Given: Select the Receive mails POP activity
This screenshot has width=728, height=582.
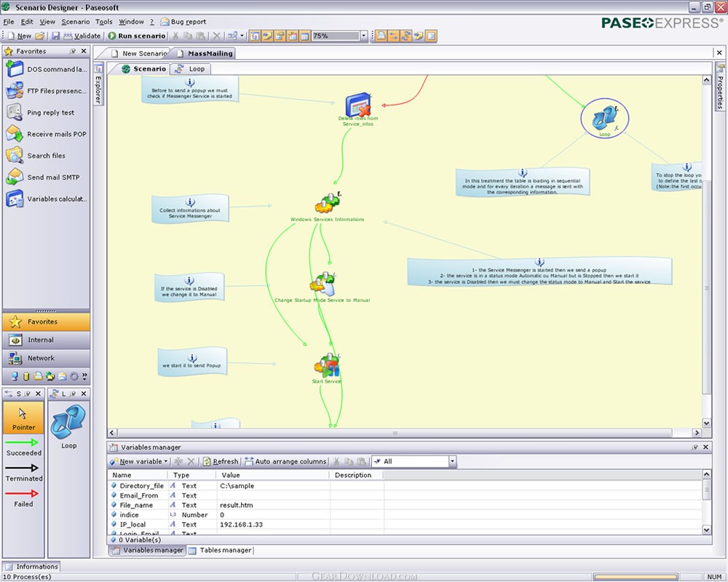Looking at the screenshot, I should [x=46, y=134].
